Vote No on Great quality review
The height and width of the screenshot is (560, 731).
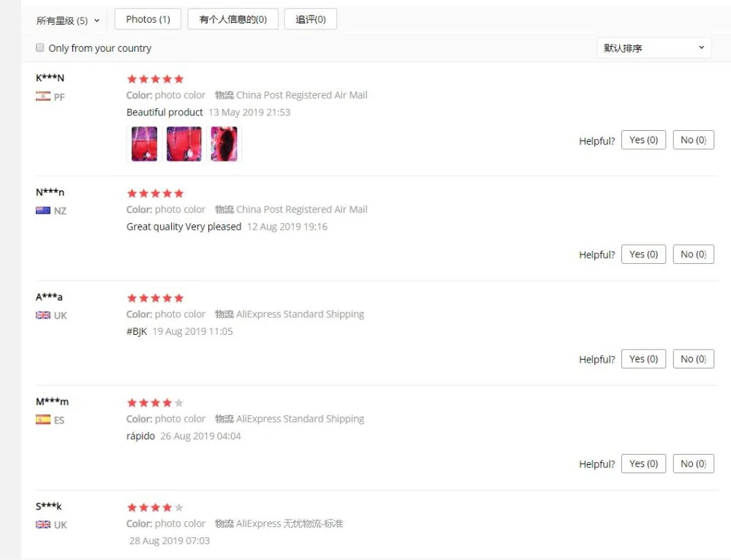point(693,254)
